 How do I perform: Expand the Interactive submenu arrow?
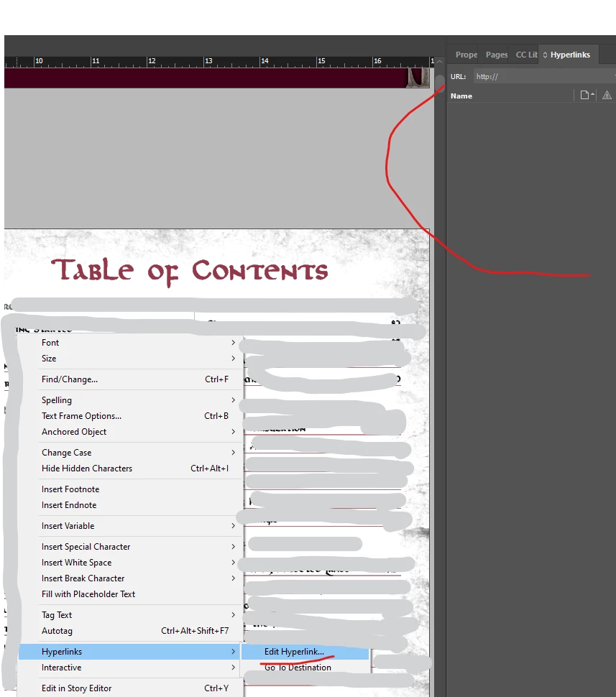tap(233, 668)
